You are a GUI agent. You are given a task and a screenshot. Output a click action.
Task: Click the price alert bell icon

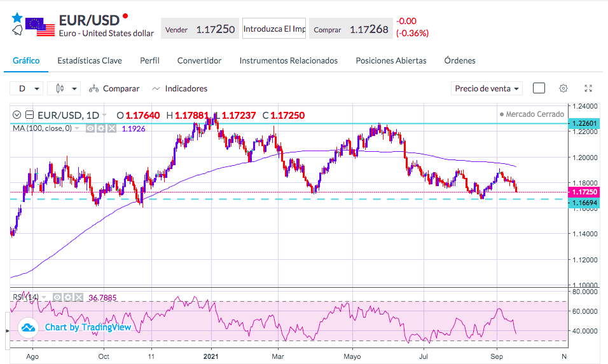pos(17,30)
